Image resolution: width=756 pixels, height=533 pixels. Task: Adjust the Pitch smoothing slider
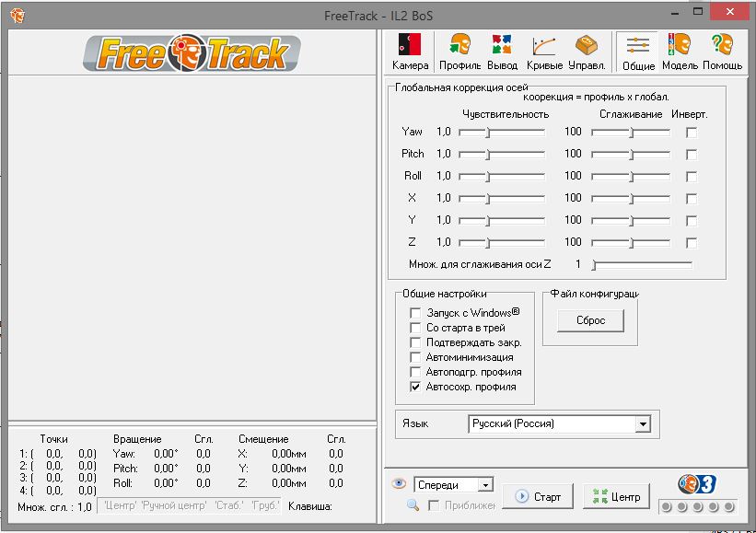point(631,155)
